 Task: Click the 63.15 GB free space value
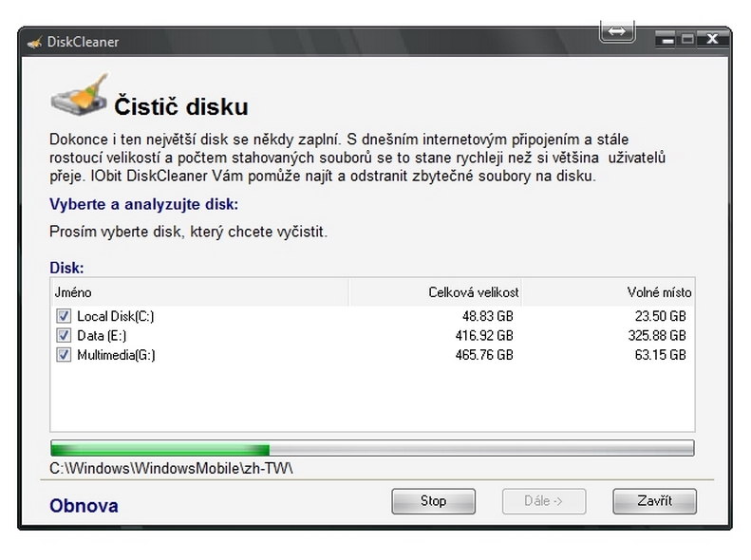click(x=661, y=355)
